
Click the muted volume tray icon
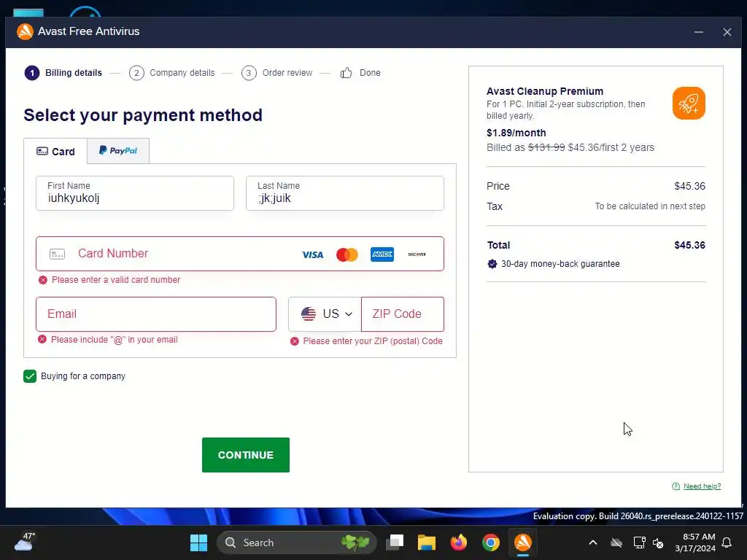[x=659, y=542]
